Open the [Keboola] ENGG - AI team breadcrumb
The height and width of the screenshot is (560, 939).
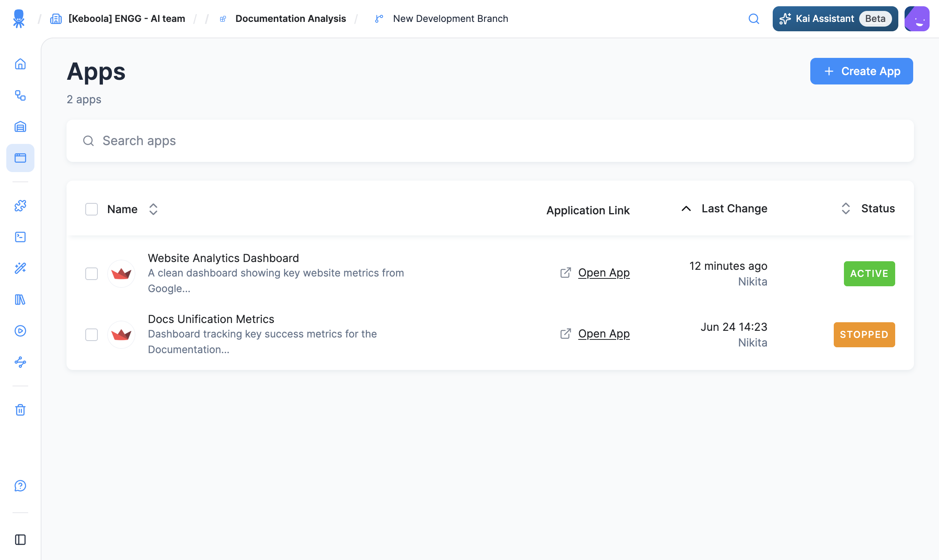(127, 19)
